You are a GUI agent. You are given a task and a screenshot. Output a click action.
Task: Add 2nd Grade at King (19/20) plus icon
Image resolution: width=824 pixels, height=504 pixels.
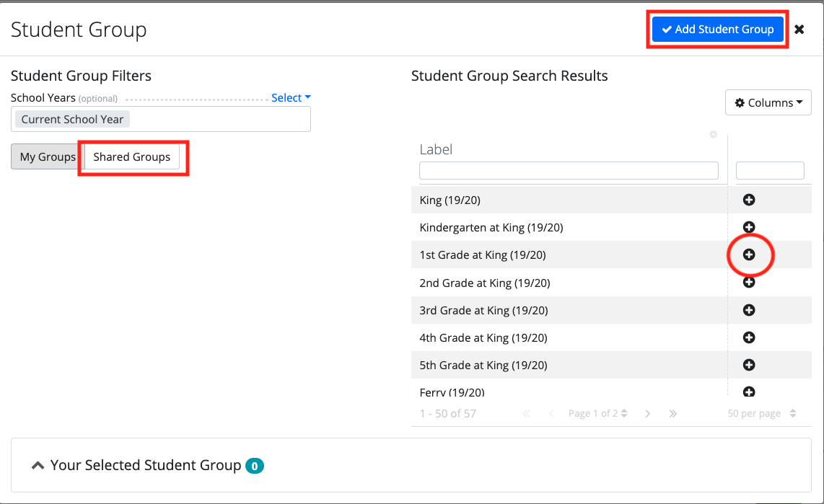pos(749,283)
